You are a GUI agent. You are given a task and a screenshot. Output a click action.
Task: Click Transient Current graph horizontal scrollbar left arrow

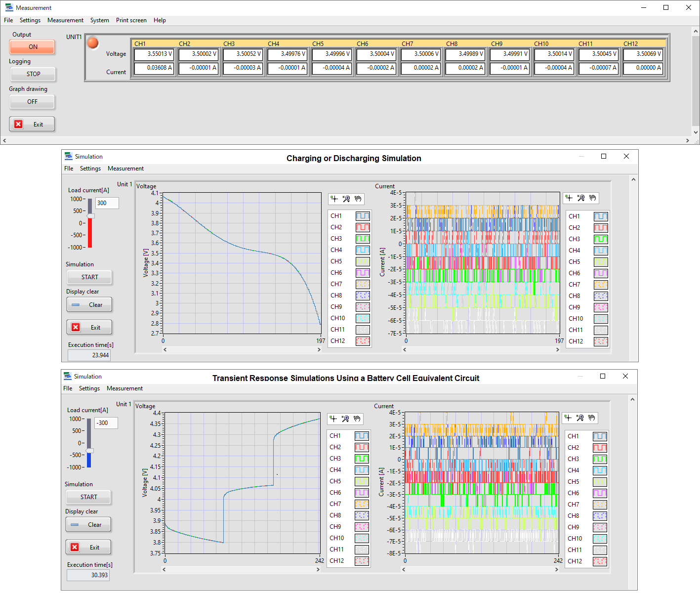point(404,569)
